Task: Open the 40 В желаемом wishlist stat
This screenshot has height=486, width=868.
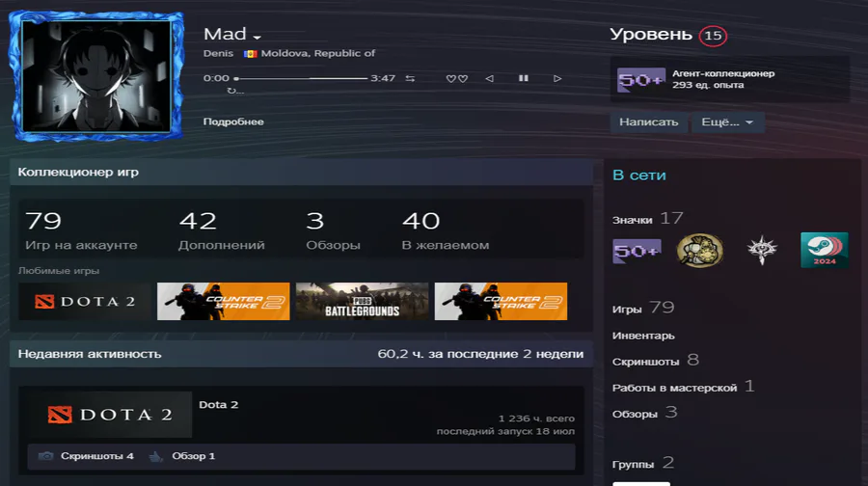Action: (445, 230)
